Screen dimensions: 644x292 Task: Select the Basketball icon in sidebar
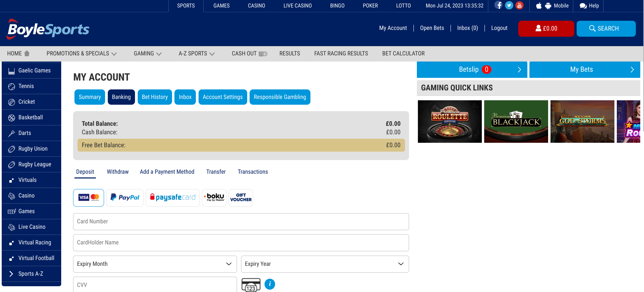[12, 118]
